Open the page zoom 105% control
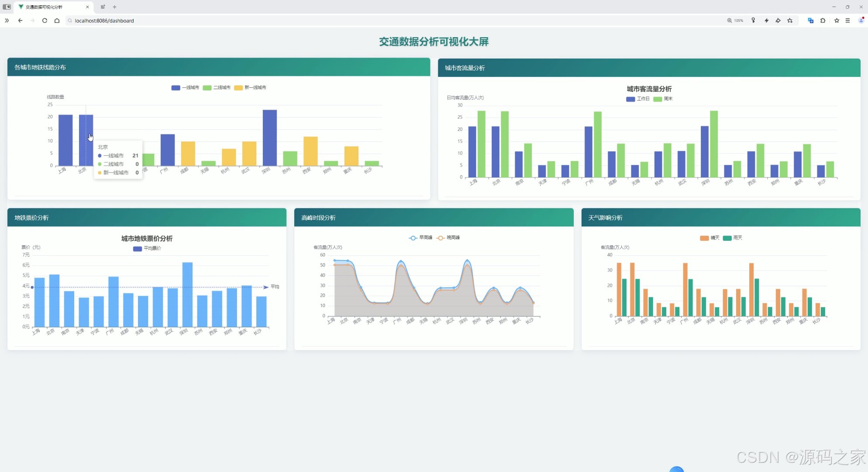Image resolution: width=868 pixels, height=472 pixels. pyautogui.click(x=735, y=21)
